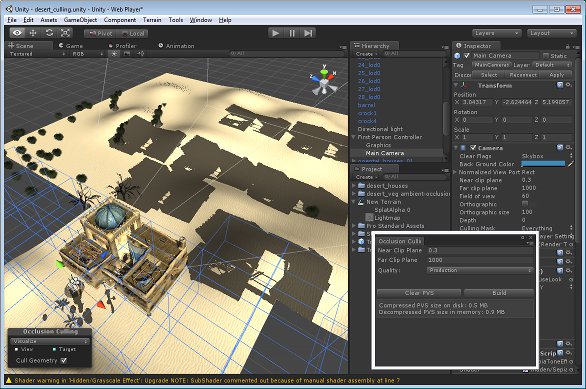Select the View (eye) tool

17,33
